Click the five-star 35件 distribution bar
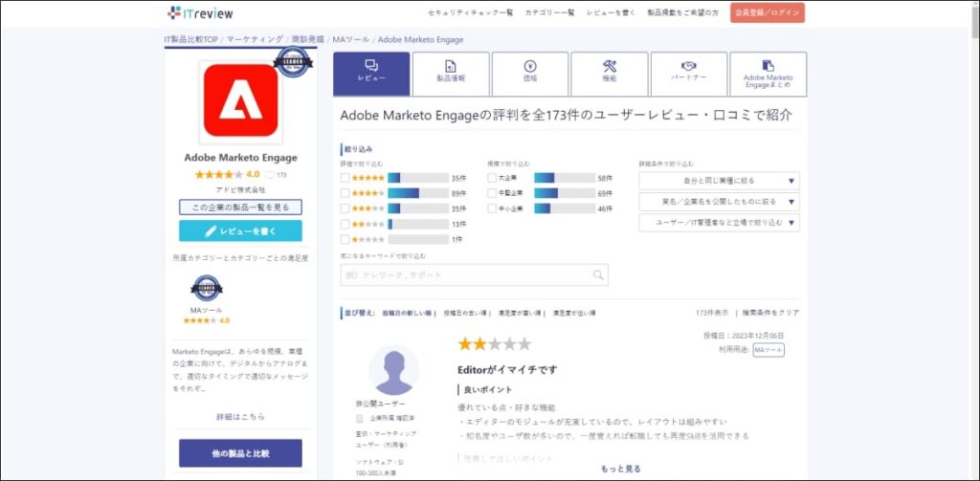Screen dimensions: 980x481 click(x=418, y=178)
